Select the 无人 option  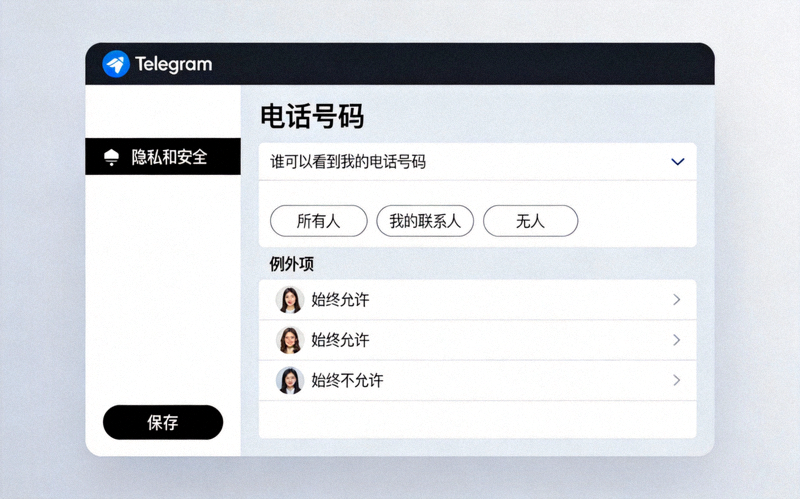531,221
